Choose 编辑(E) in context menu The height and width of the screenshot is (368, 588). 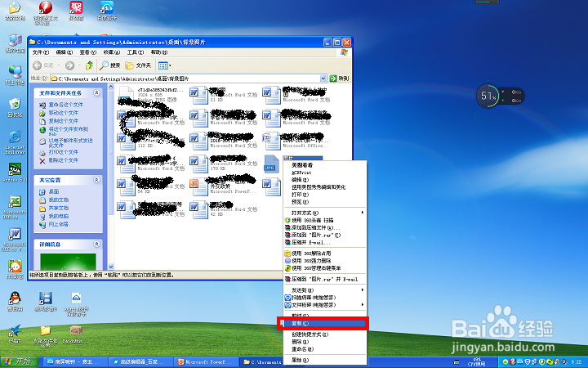[325, 180]
